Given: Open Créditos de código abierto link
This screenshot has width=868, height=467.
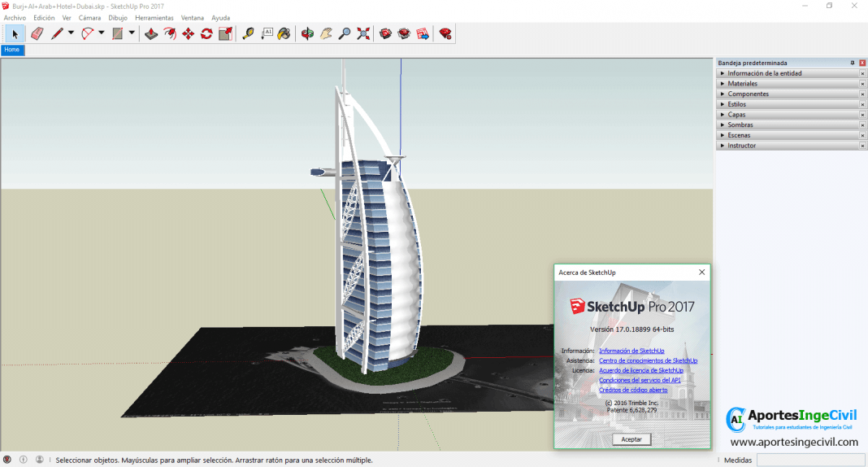Looking at the screenshot, I should click(x=633, y=390).
